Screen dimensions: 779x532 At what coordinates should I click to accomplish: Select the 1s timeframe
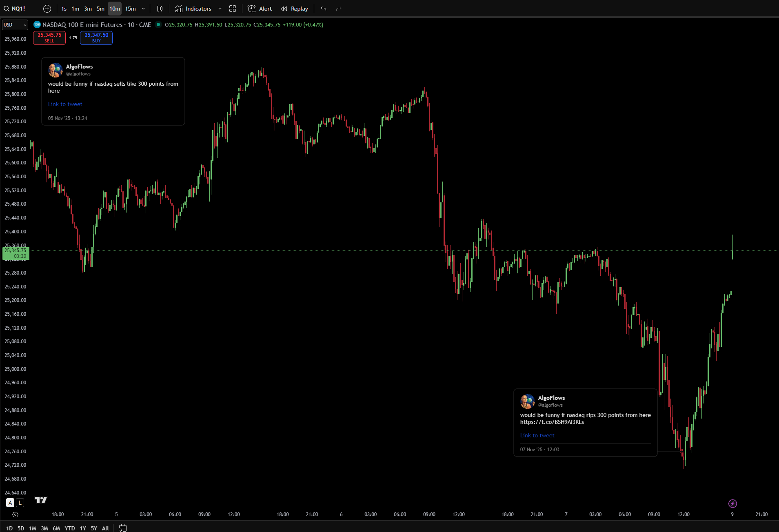click(64, 9)
